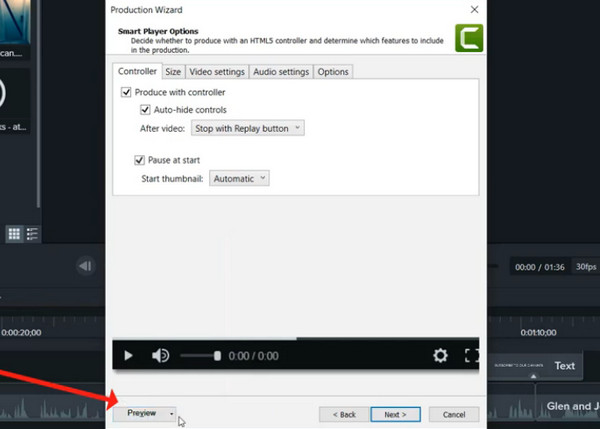Click timeline ruler at 0:01:10;00
The image size is (600, 429).
click(538, 332)
